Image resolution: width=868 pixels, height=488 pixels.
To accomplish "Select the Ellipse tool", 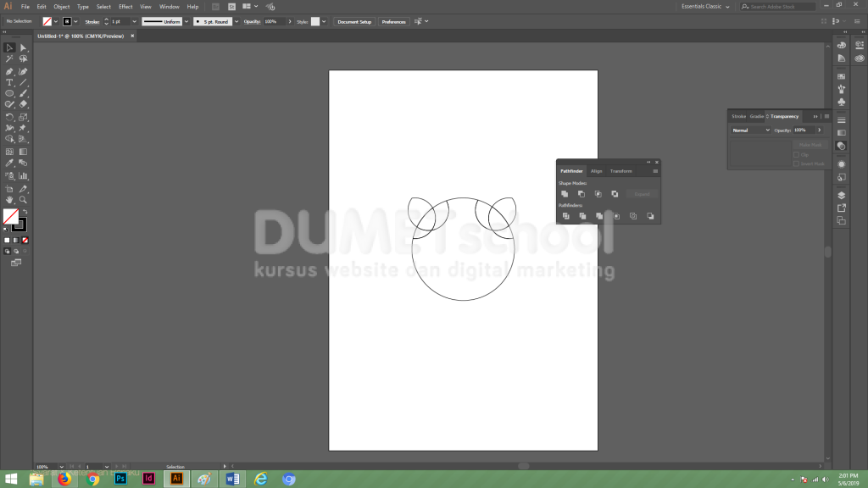I will point(9,93).
